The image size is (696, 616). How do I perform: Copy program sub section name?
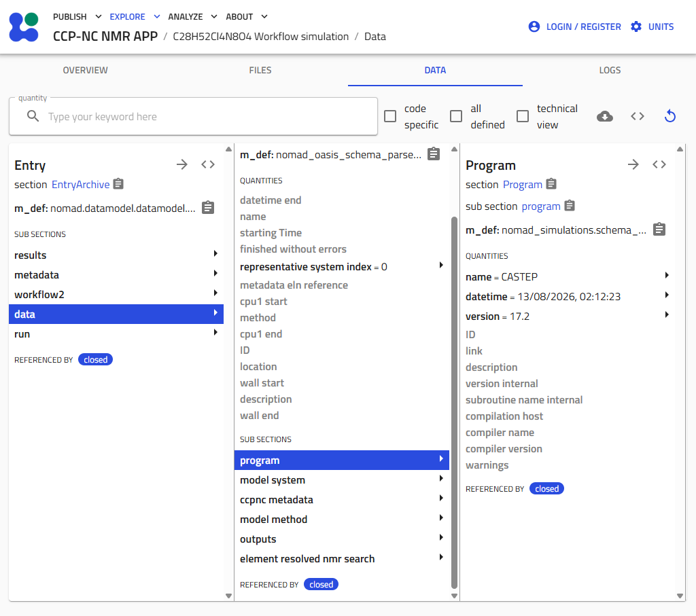point(570,206)
